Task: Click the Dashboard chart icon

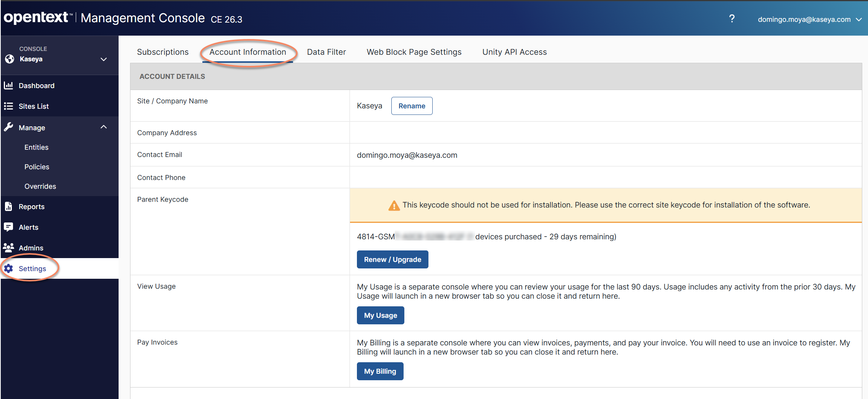Action: 8,85
